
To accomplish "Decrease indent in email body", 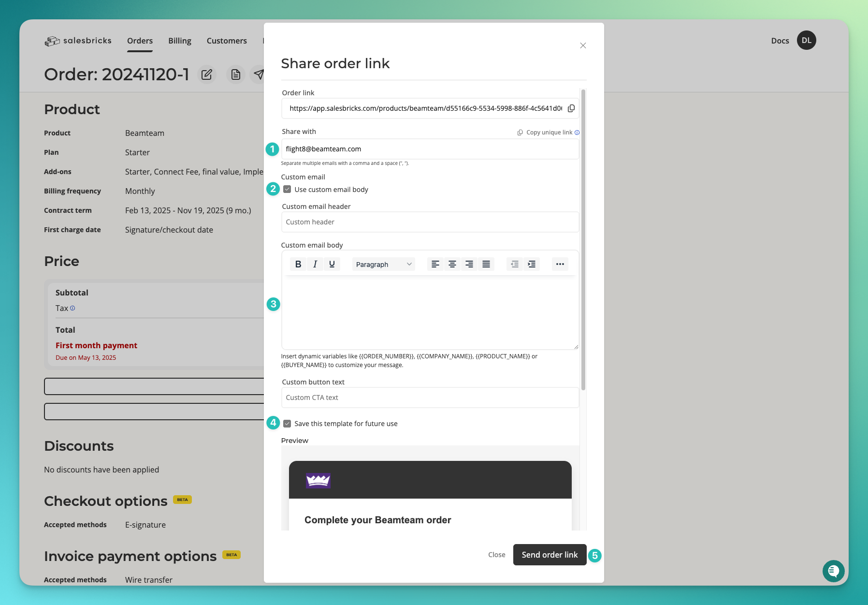I will coord(515,264).
